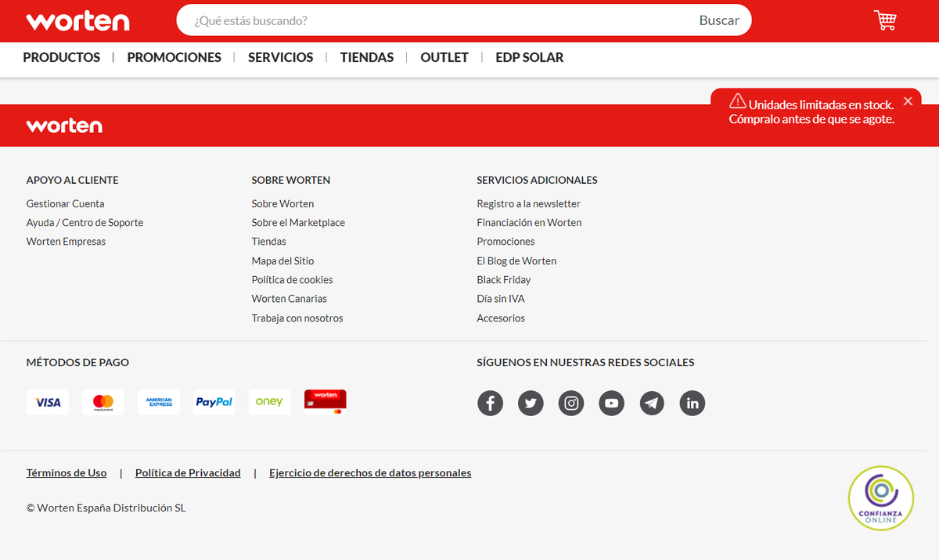939x560 pixels.
Task: Open the Sobre Worten footer link
Action: 282,203
